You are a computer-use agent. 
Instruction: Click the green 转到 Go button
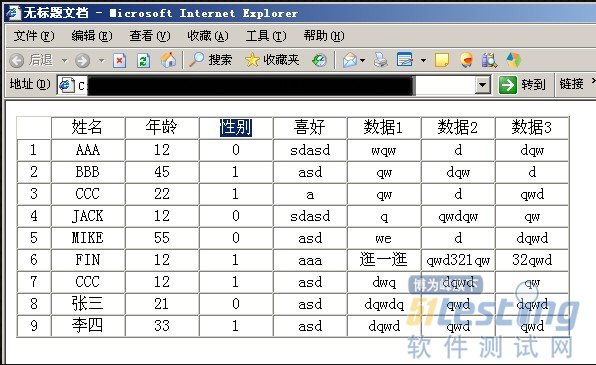(x=522, y=84)
